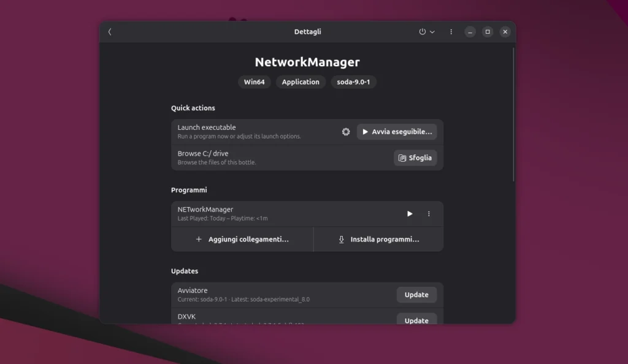
Task: Click Aggiungi collegamenti to add shortcuts
Action: tap(242, 240)
